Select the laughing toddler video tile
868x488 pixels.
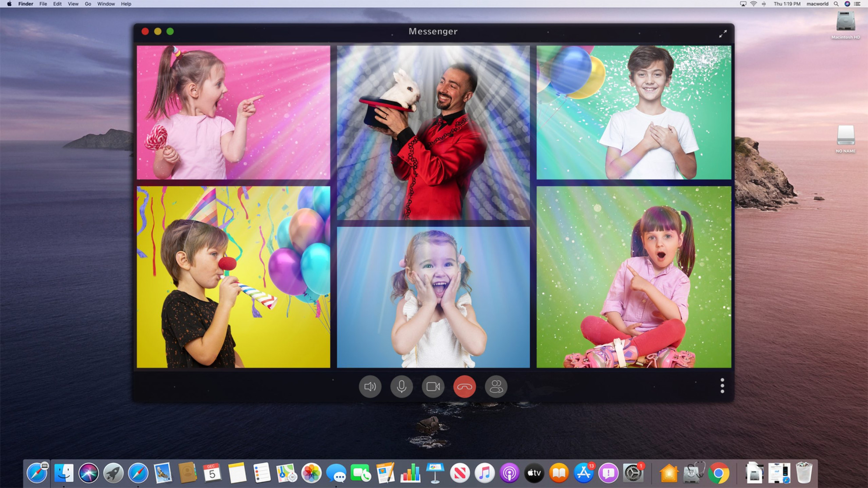click(x=433, y=297)
